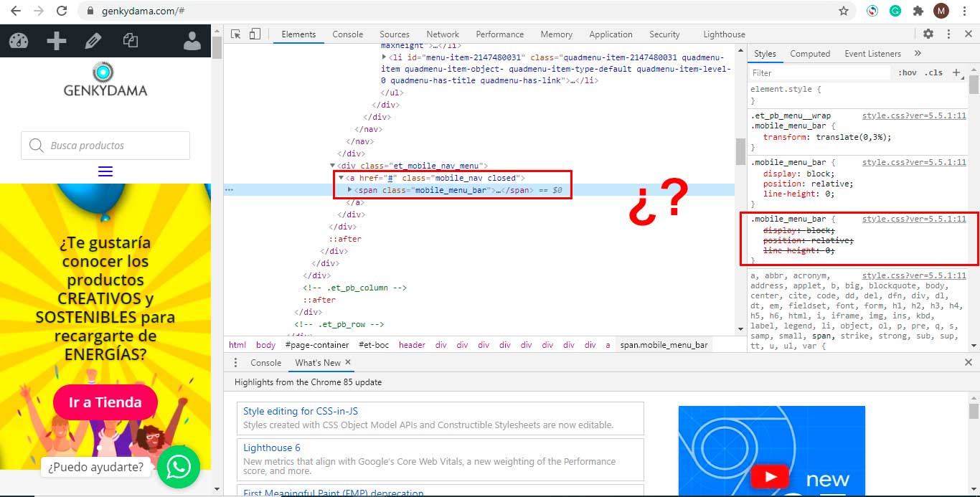
Task: Open actions ellipsis on the selected DOM row
Action: (x=229, y=190)
